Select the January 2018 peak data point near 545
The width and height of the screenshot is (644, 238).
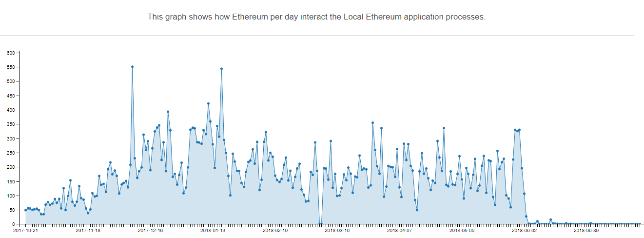click(x=221, y=69)
